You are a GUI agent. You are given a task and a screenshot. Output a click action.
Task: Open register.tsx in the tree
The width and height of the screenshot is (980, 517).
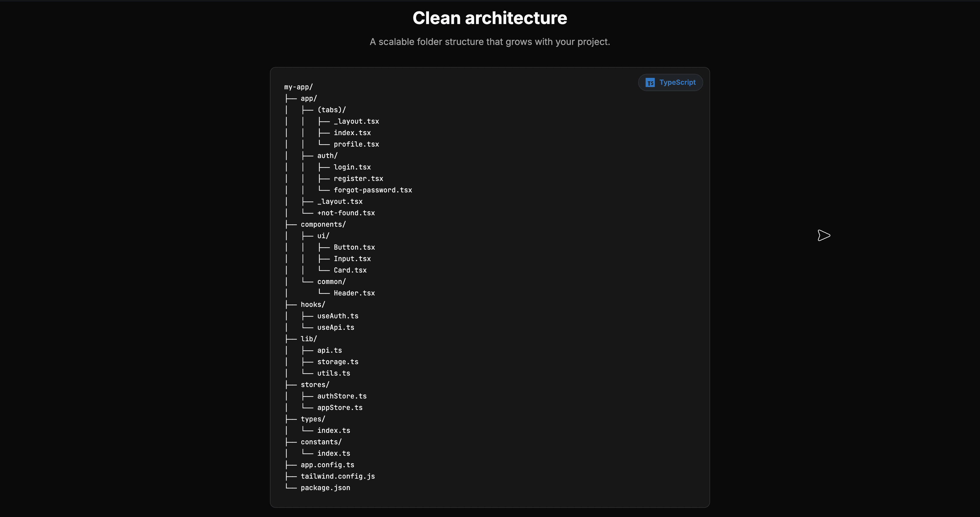[x=358, y=178]
